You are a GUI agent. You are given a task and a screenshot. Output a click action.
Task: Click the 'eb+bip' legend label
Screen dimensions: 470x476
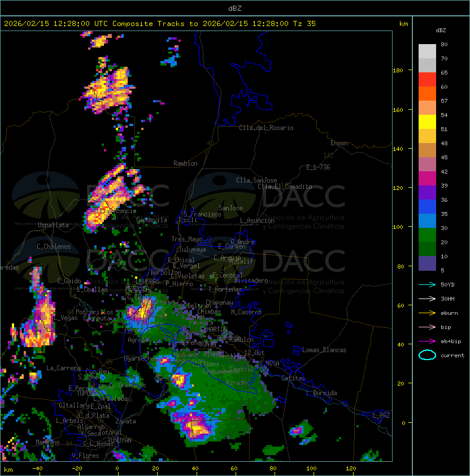[451, 341]
